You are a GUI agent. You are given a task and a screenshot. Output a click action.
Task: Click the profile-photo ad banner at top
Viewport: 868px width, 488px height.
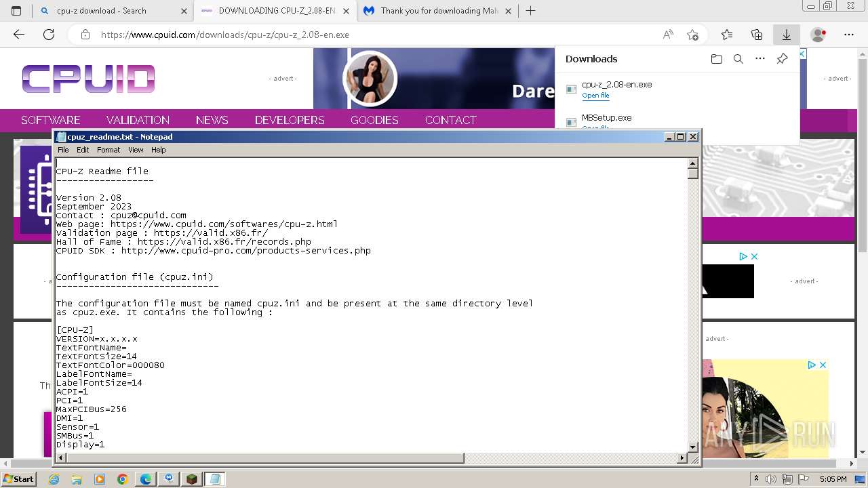pos(434,78)
